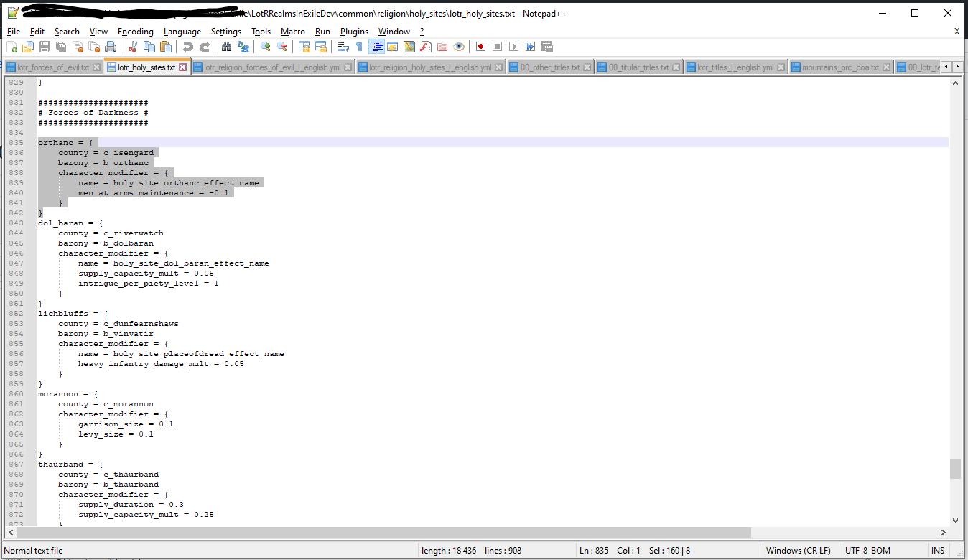
Task: Close the lotr_titles_l_english.yml tab
Action: tap(781, 67)
